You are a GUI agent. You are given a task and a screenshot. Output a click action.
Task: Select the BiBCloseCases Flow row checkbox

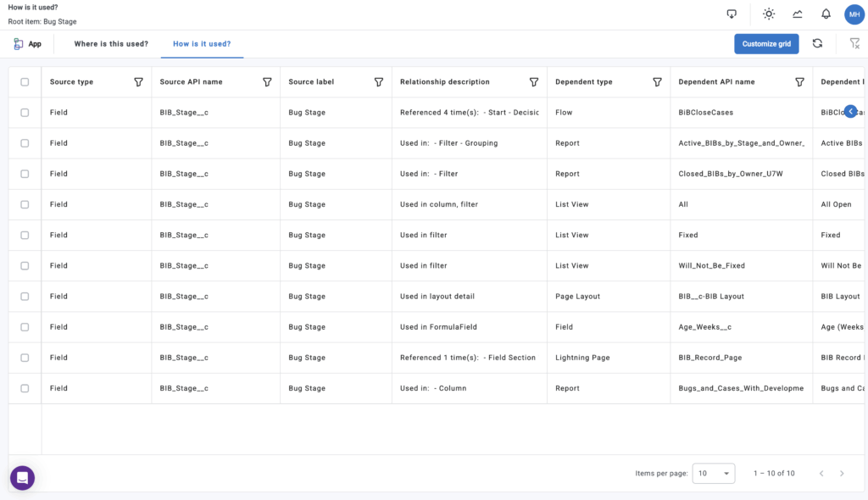pos(25,113)
